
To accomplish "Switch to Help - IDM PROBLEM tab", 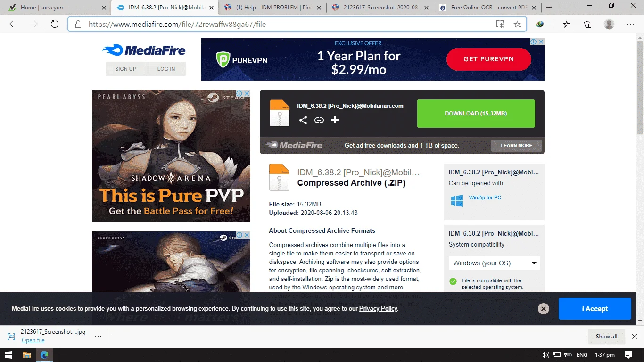I will (x=272, y=8).
